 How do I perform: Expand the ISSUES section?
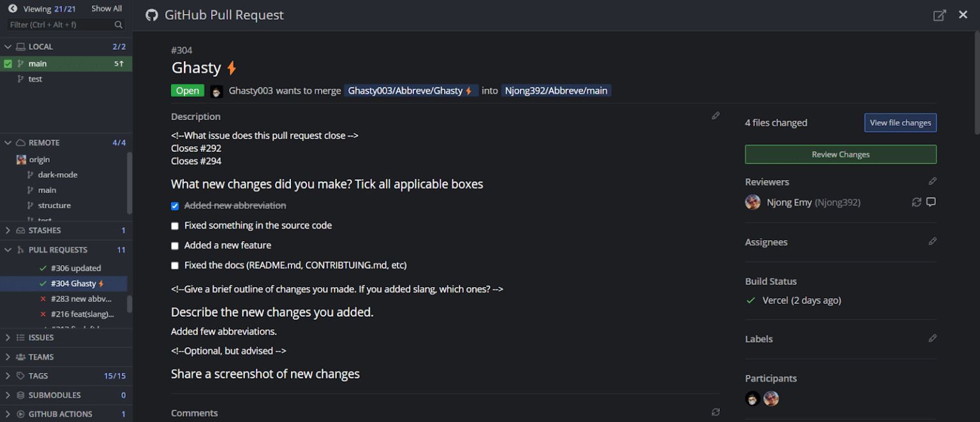pyautogui.click(x=7, y=337)
